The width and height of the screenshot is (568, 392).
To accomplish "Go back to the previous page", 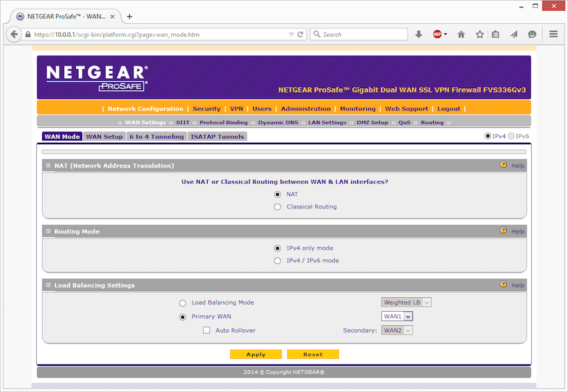I will 14,34.
